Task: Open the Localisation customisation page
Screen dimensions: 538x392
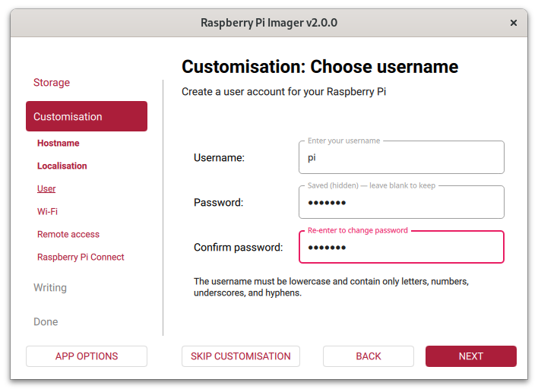Action: (62, 166)
